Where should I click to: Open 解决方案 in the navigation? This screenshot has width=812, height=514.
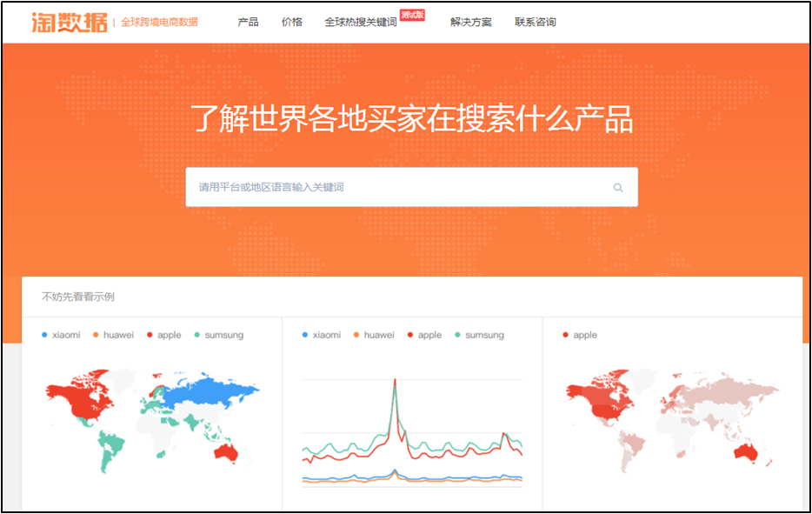coord(471,22)
